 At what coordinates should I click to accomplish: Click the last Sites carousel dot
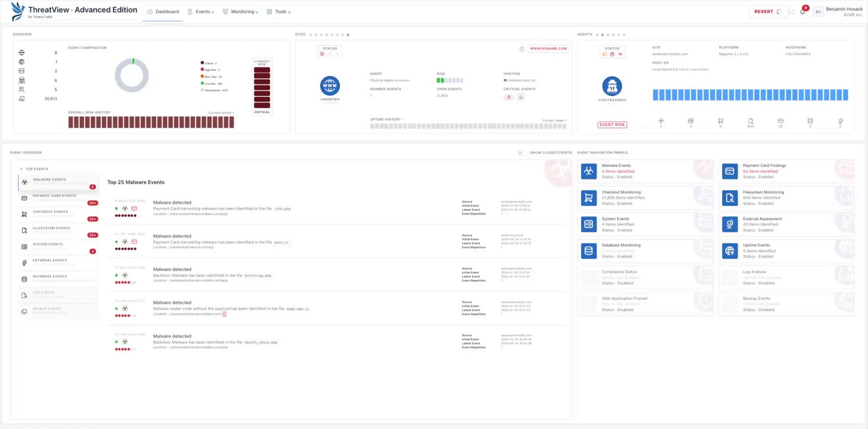[x=348, y=35]
